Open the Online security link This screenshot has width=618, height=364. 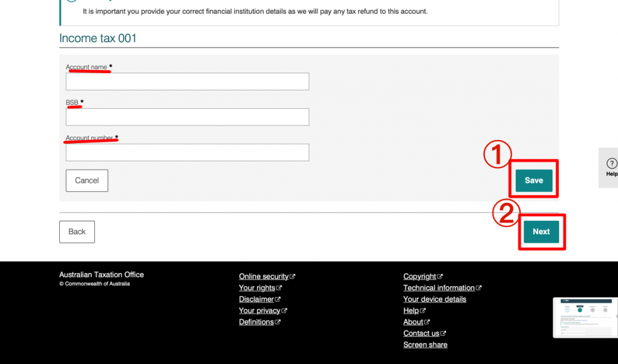264,276
